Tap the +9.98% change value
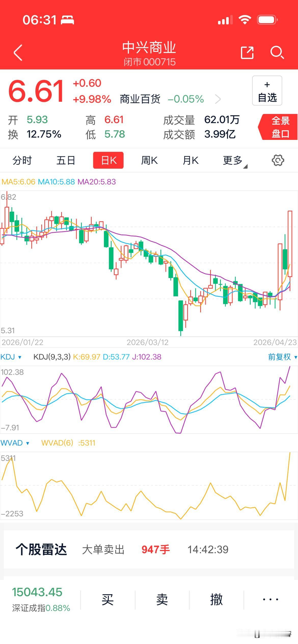 92,99
